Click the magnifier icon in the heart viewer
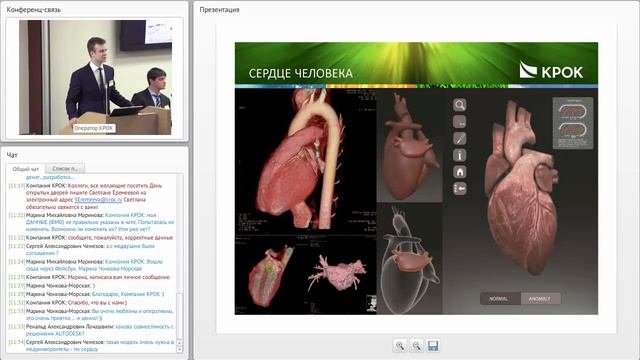Image resolution: width=640 pixels, height=360 pixels. click(460, 105)
